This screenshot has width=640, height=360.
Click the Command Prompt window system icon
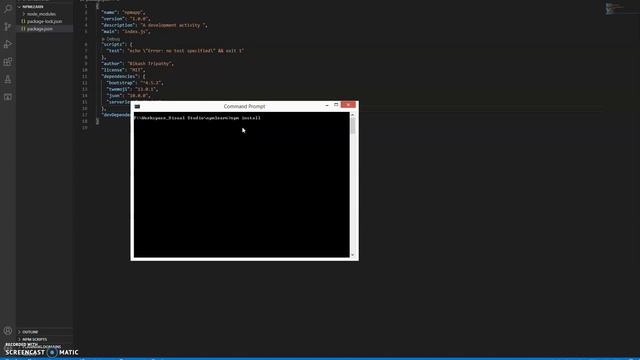(x=137, y=107)
